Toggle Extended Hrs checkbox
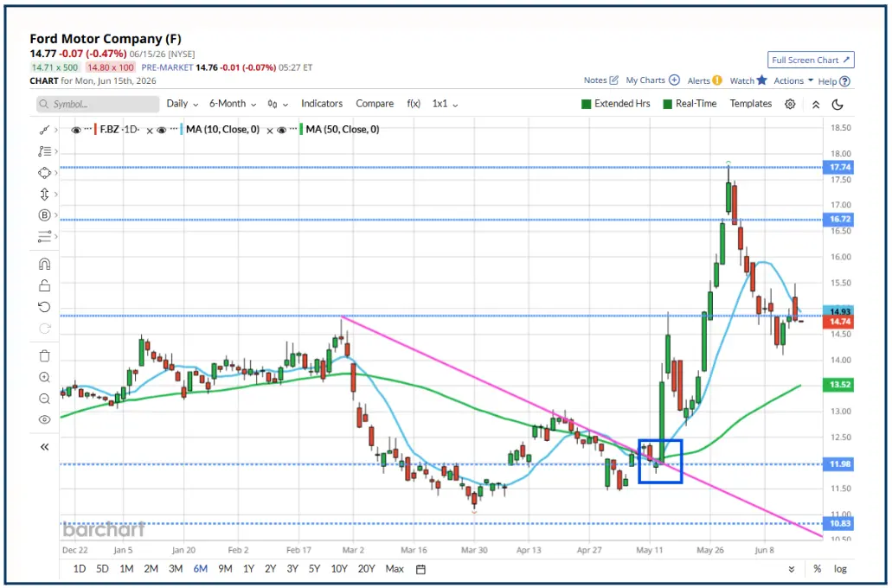 click(586, 104)
